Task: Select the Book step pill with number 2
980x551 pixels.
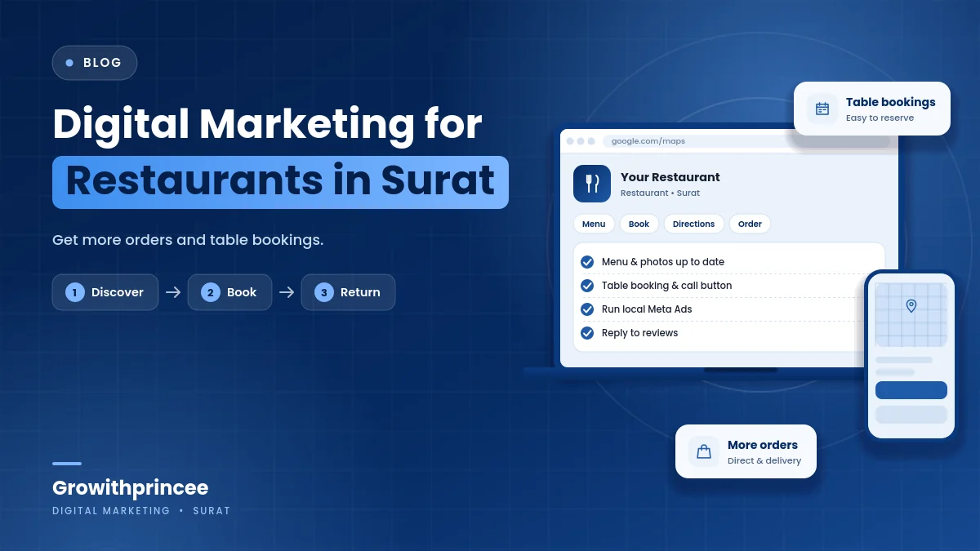Action: point(229,292)
